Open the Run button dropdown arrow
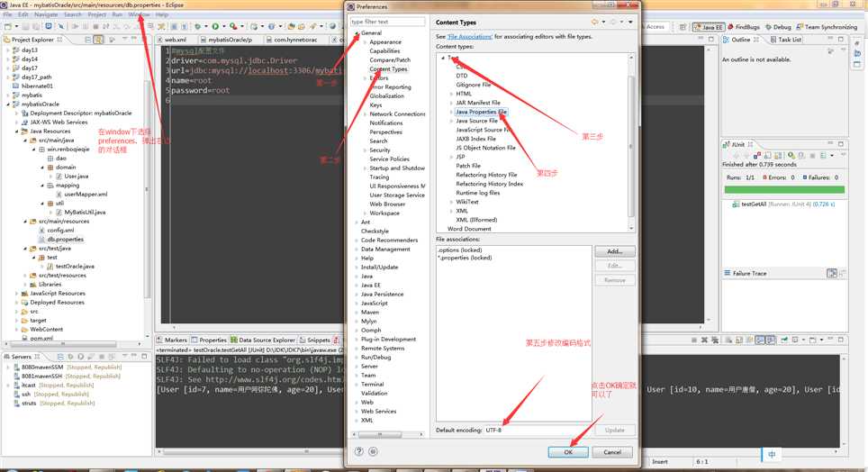 223,26
